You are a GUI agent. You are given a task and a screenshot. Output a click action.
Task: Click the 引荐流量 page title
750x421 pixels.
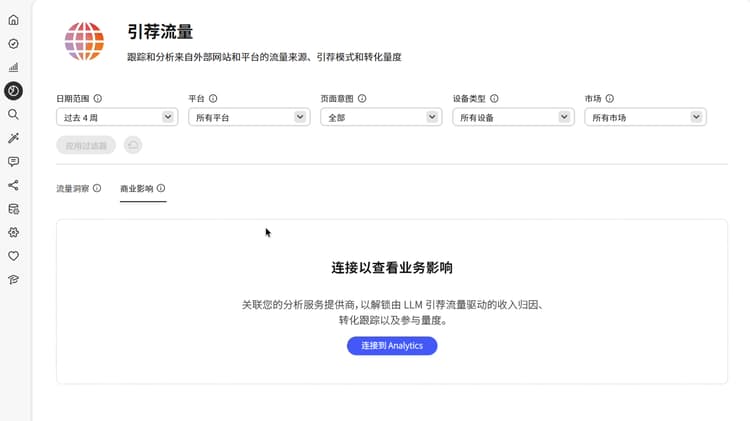(160, 32)
